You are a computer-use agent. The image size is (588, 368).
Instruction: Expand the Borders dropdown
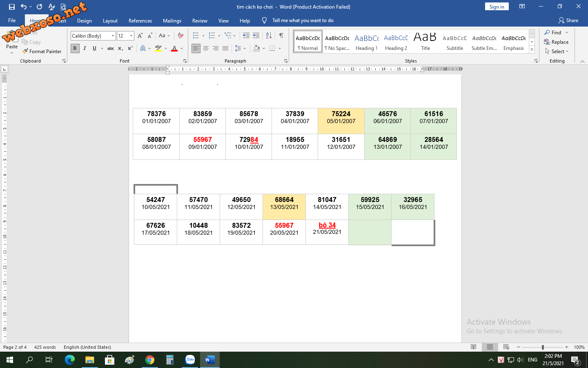(280, 48)
